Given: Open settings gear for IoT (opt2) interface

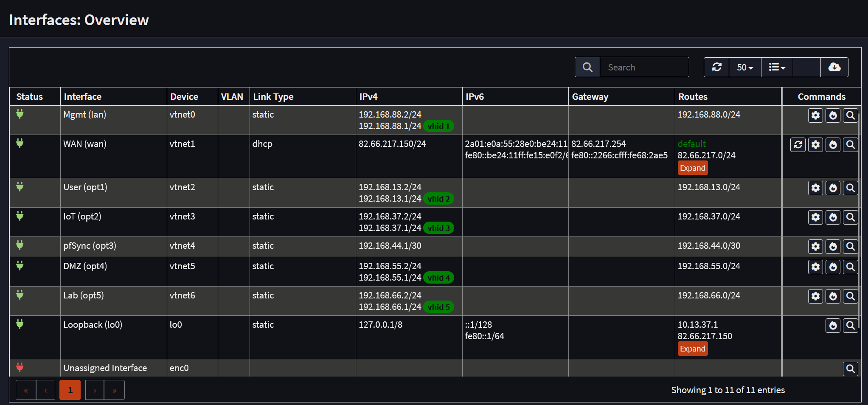Looking at the screenshot, I should 815,217.
